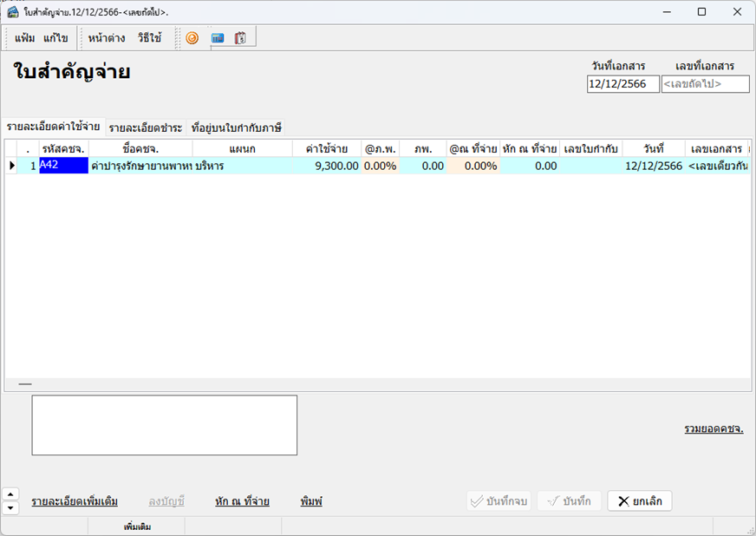Image resolution: width=756 pixels, height=536 pixels.
Task: Click the clipboard icon in toolbar
Action: tap(240, 38)
